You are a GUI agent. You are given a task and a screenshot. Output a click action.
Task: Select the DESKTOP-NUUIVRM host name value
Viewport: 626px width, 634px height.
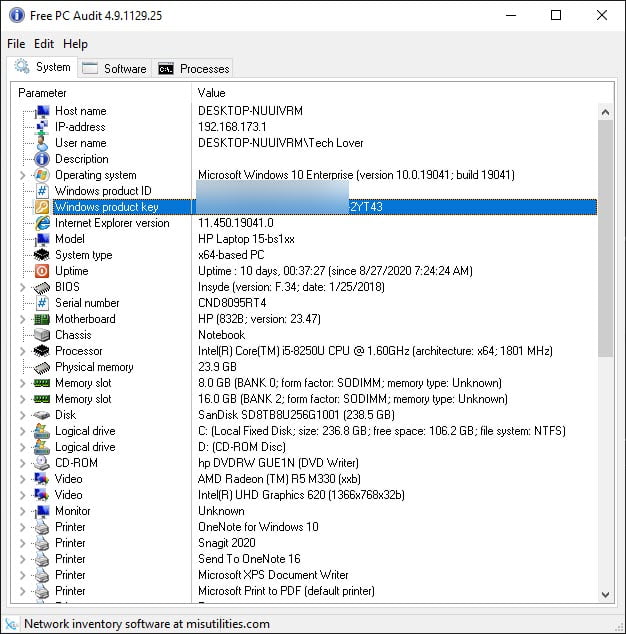point(250,111)
